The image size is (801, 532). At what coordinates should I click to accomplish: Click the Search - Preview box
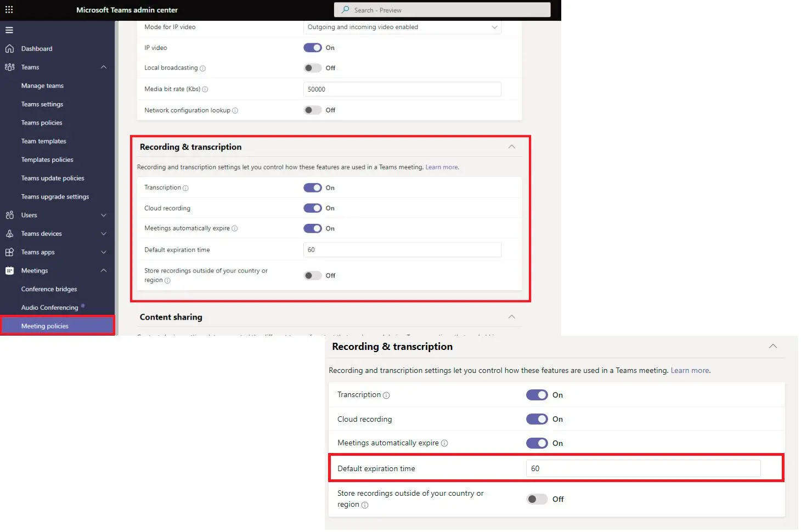442,10
